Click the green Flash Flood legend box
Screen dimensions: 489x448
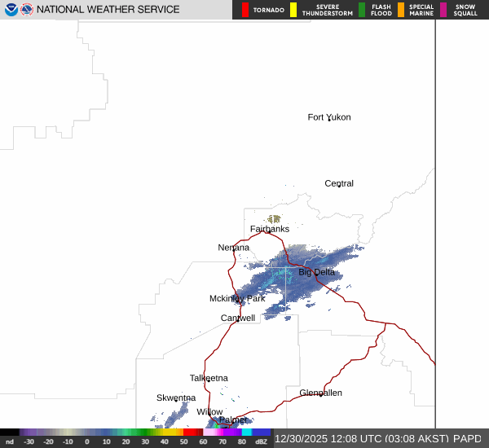362,10
